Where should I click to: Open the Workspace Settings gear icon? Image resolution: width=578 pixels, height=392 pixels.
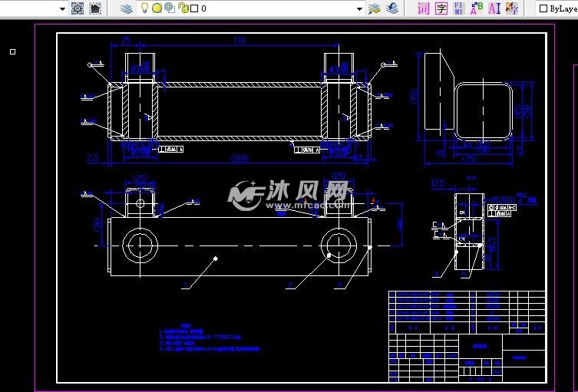(77, 8)
